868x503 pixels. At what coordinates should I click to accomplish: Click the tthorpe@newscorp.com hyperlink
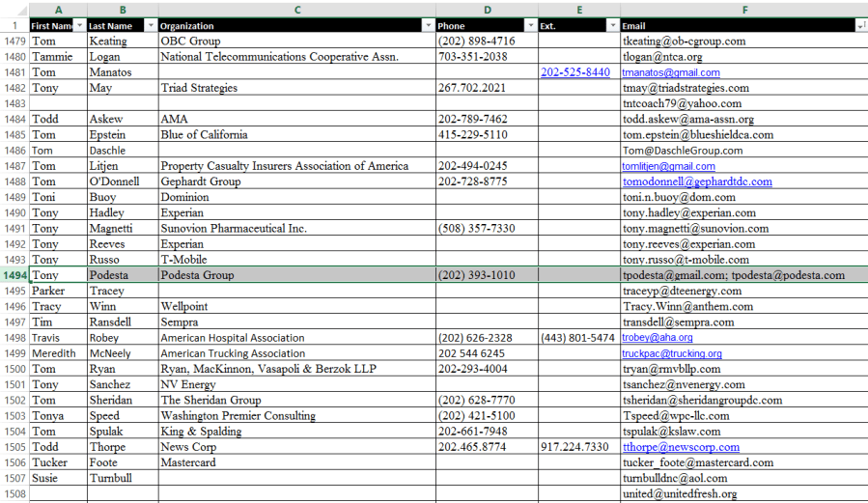point(681,447)
